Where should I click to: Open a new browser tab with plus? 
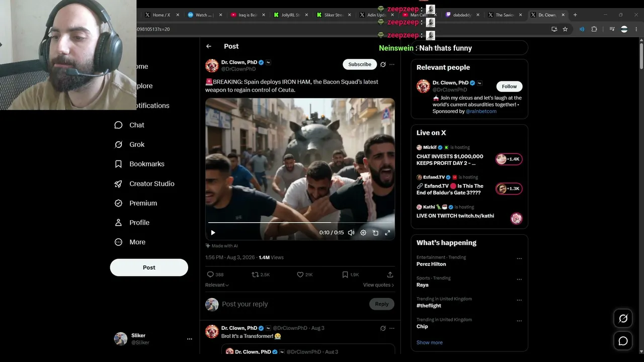pos(575,15)
